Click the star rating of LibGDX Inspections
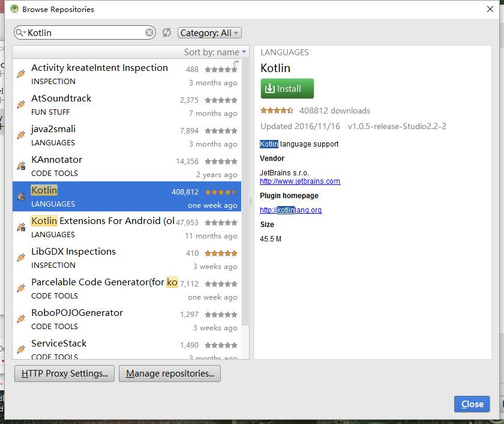The height and width of the screenshot is (424, 504). (221, 253)
